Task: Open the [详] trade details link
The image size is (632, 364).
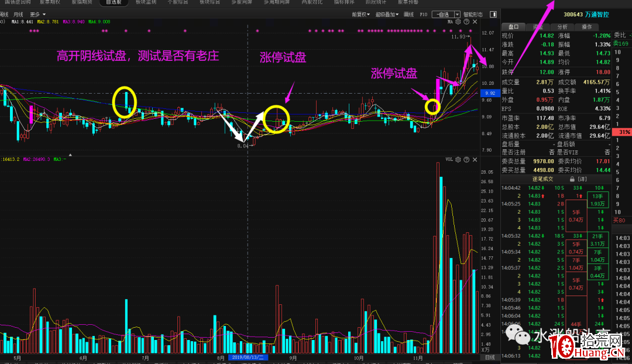Action: (582, 179)
